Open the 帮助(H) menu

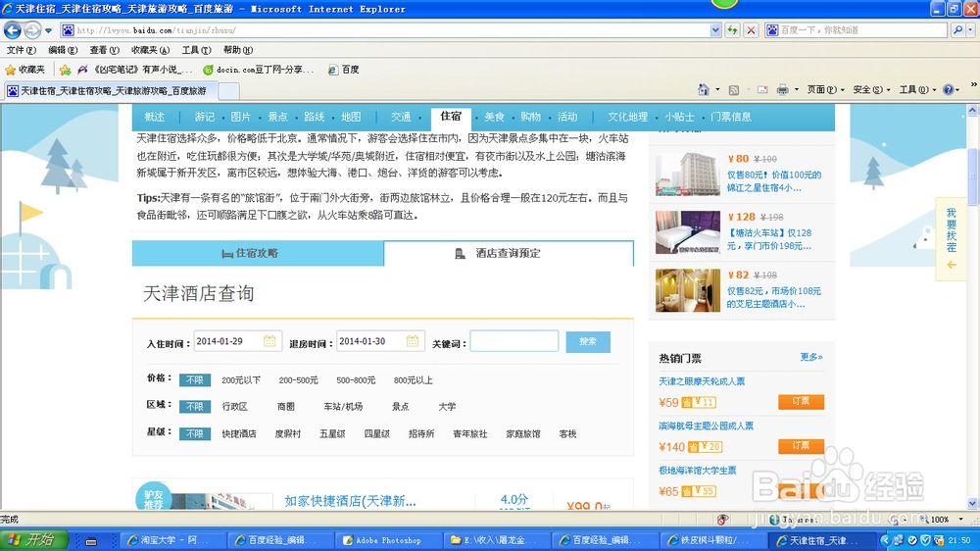coord(237,50)
